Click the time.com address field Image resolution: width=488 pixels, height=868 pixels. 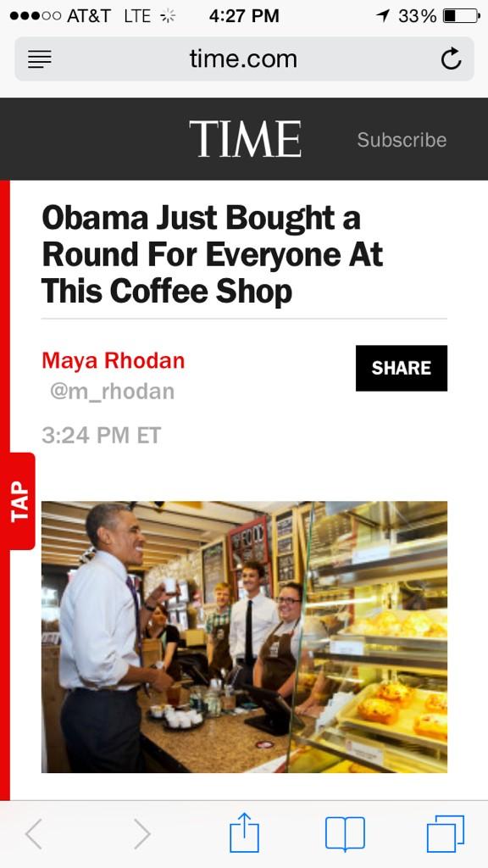[244, 58]
